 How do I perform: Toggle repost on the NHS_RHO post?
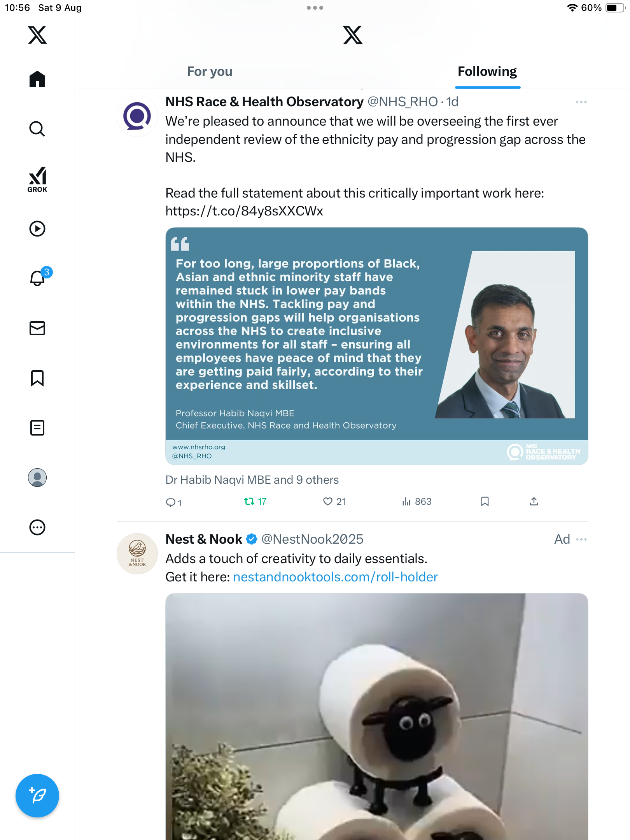coord(249,502)
